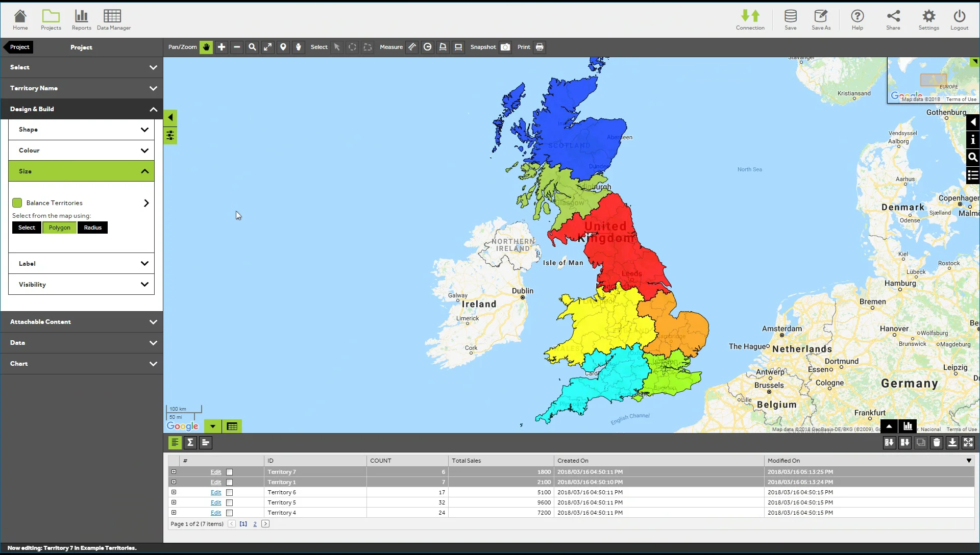Switch to the Projects view
This screenshot has width=980, height=555.
51,19
